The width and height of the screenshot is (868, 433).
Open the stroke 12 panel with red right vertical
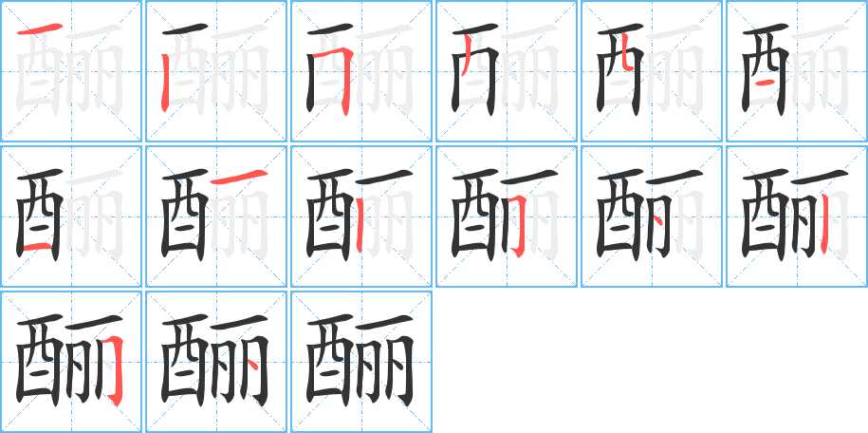point(797,216)
